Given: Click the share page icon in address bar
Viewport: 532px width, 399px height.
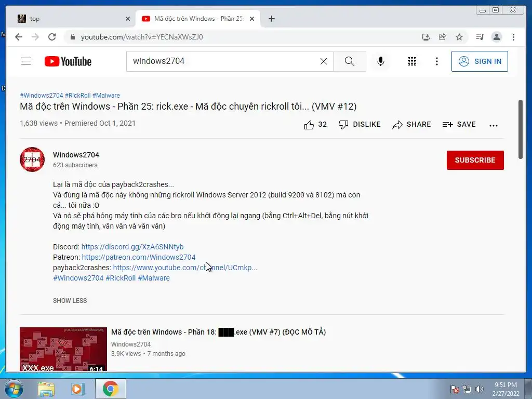Looking at the screenshot, I should coord(443,37).
